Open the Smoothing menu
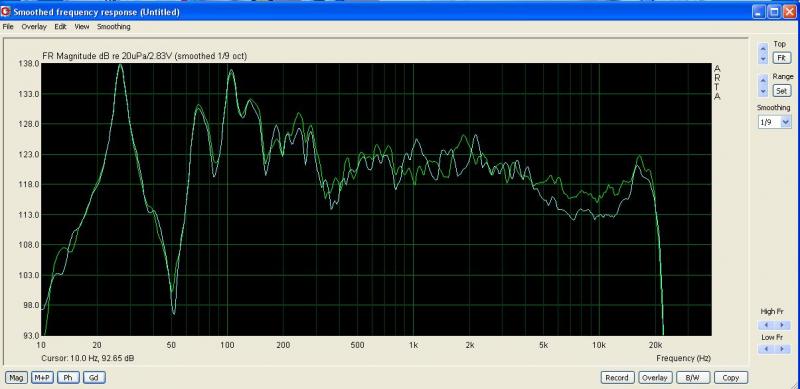Viewport: 800px width, 389px height. [113, 27]
